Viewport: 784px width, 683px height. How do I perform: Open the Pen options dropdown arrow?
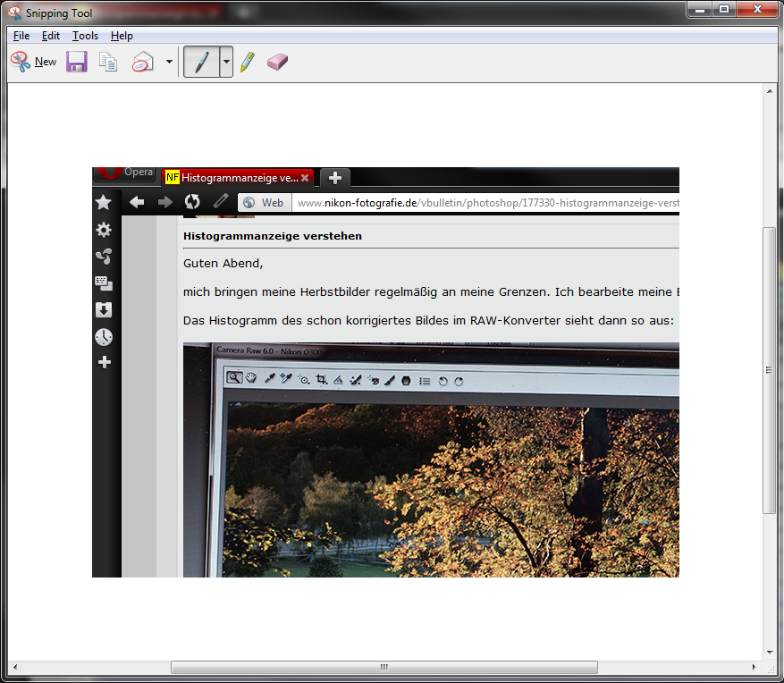click(x=226, y=62)
